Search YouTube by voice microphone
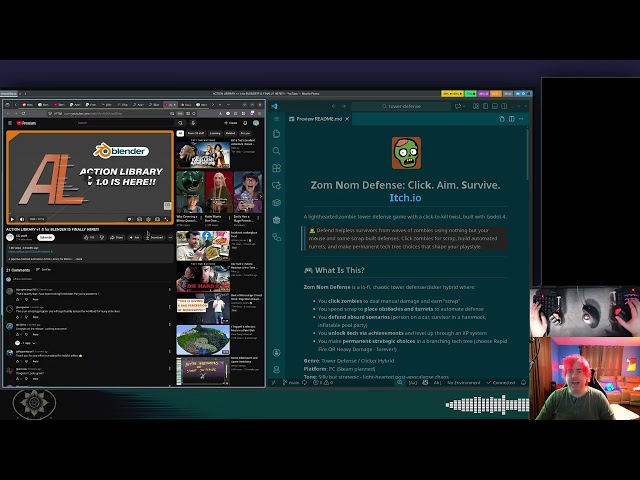This screenshot has width=640, height=480. coord(193,123)
